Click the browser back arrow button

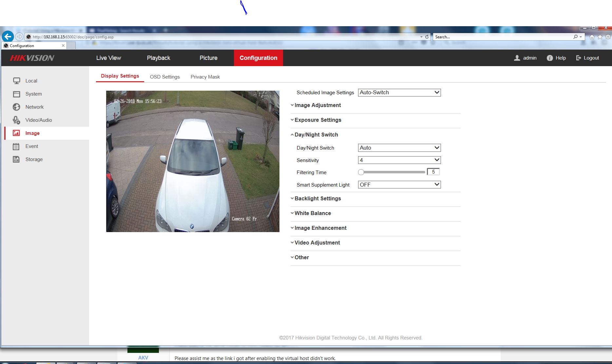click(x=8, y=37)
